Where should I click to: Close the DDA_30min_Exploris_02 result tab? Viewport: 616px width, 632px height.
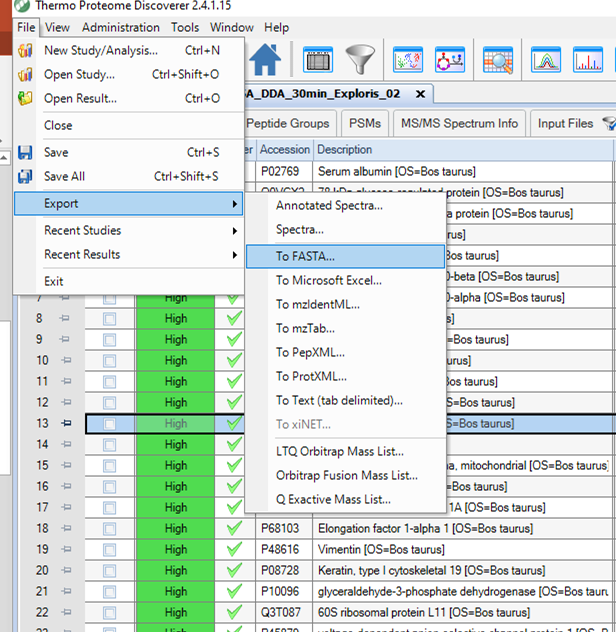point(420,94)
